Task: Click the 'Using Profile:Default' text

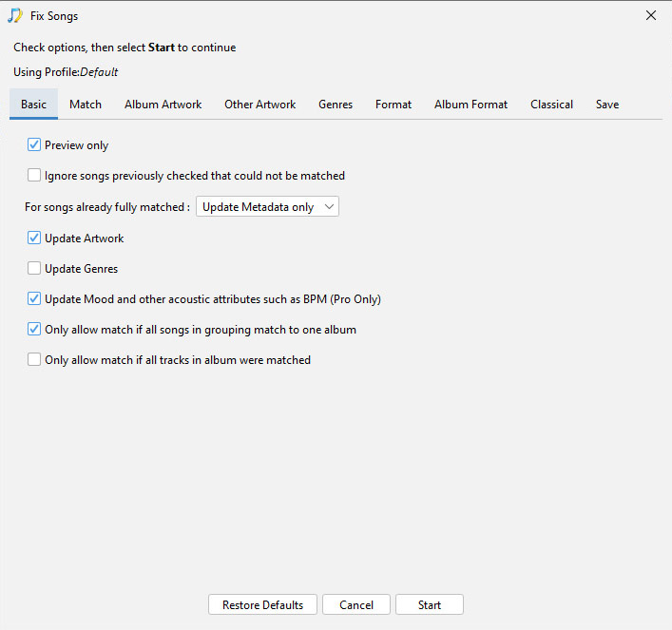Action: coord(66,72)
